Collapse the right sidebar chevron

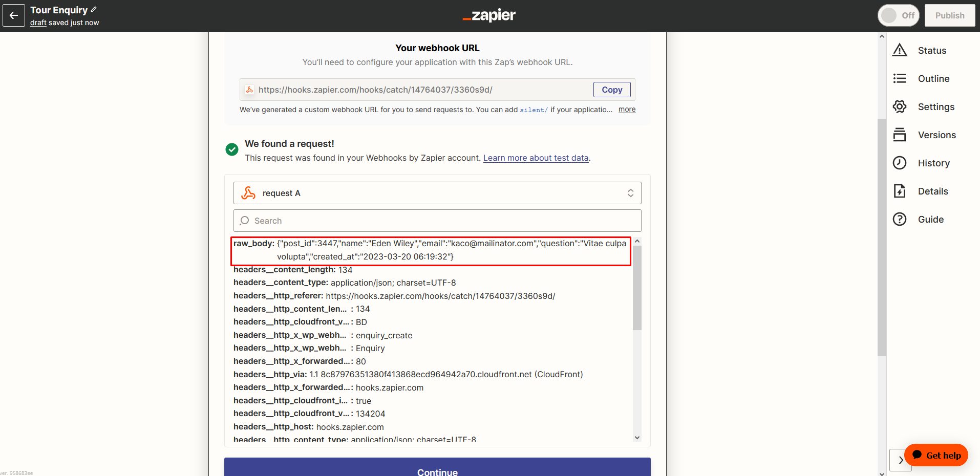900,460
